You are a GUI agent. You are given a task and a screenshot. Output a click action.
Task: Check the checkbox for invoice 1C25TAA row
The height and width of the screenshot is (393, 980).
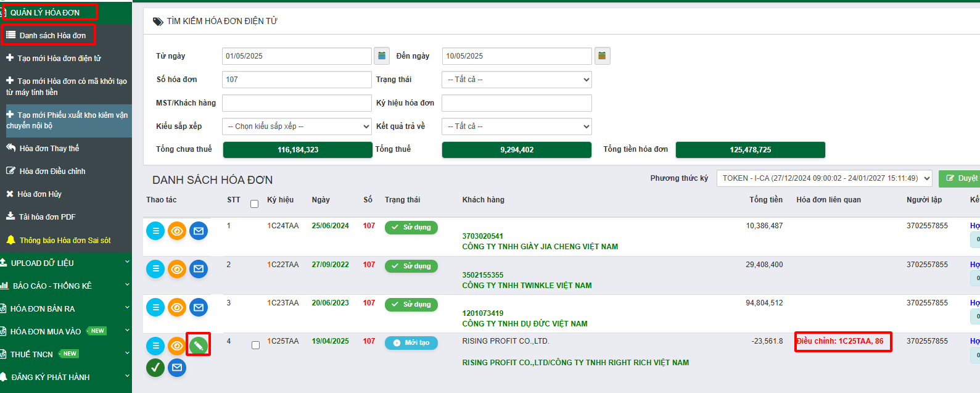(255, 345)
